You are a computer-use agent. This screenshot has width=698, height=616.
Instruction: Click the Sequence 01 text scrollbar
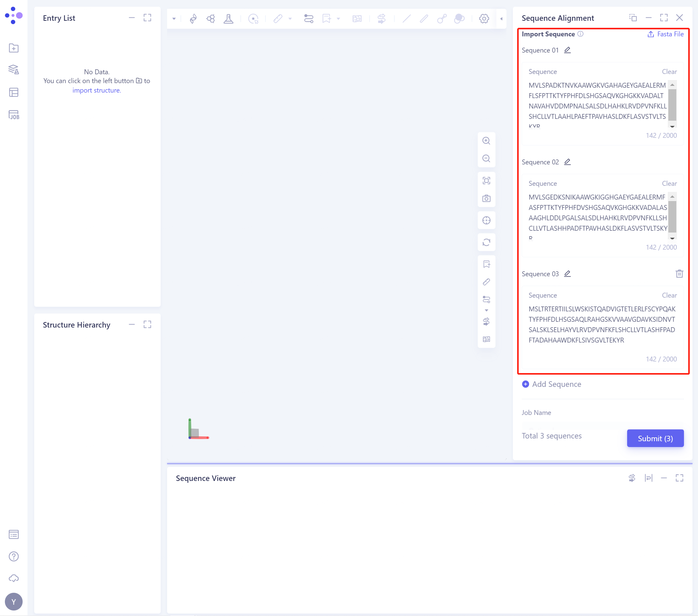(x=672, y=105)
